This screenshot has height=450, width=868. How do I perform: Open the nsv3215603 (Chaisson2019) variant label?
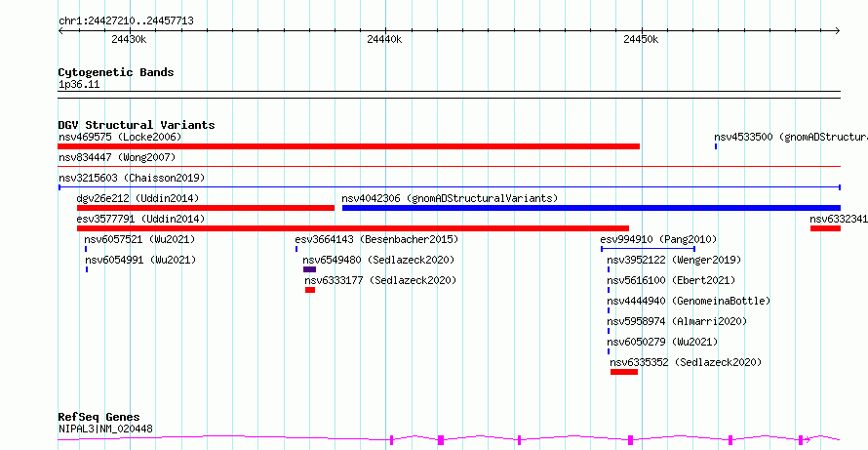[x=132, y=178]
